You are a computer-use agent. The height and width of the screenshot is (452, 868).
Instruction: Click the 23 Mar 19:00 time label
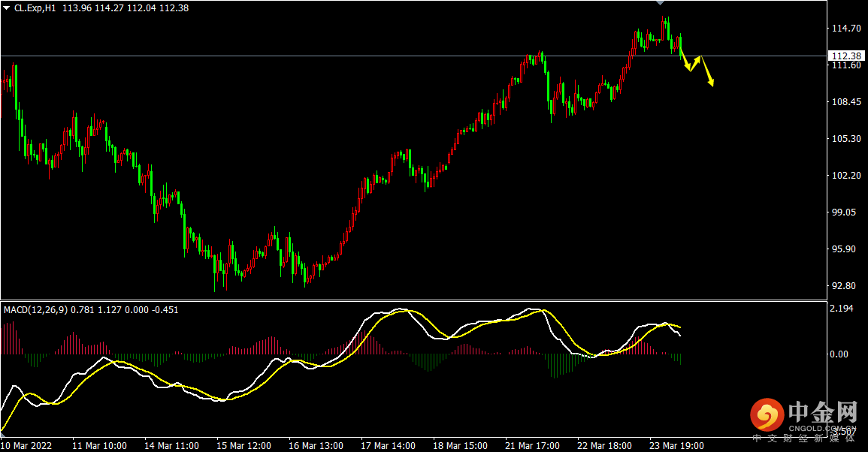click(x=676, y=445)
